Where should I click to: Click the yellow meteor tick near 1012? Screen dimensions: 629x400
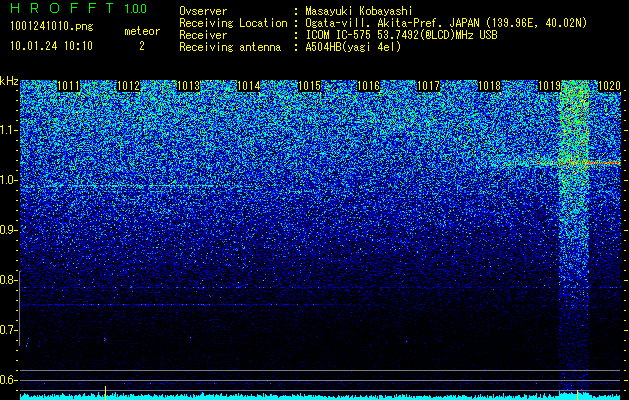coord(105,392)
